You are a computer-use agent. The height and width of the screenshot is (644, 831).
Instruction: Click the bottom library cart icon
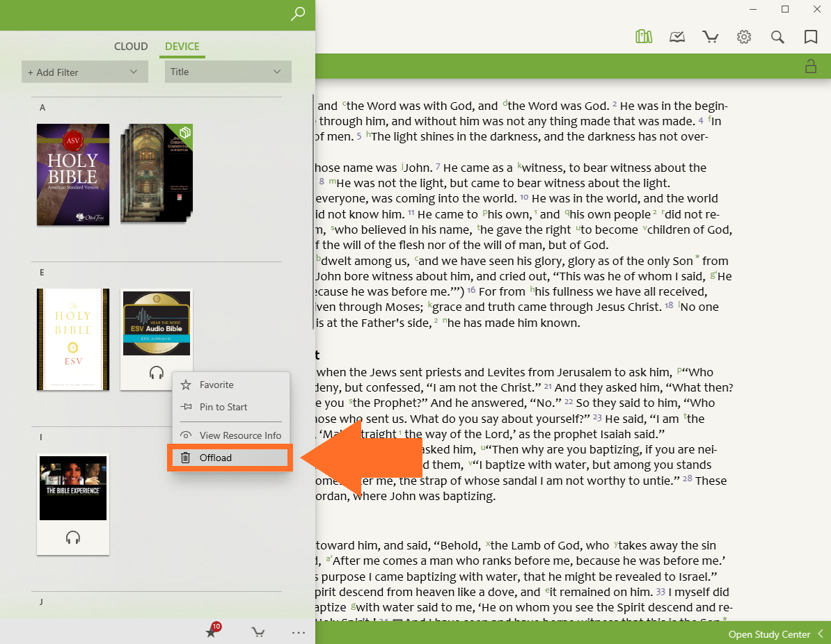(x=258, y=632)
